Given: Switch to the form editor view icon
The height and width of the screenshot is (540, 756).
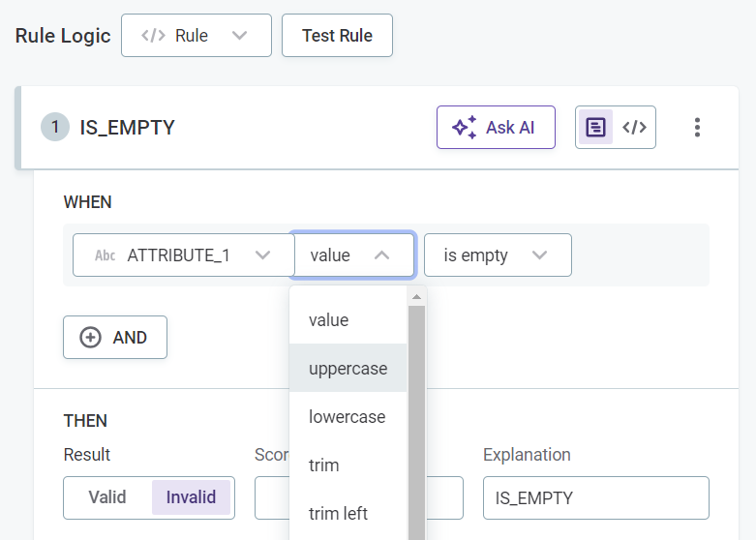Looking at the screenshot, I should point(595,128).
